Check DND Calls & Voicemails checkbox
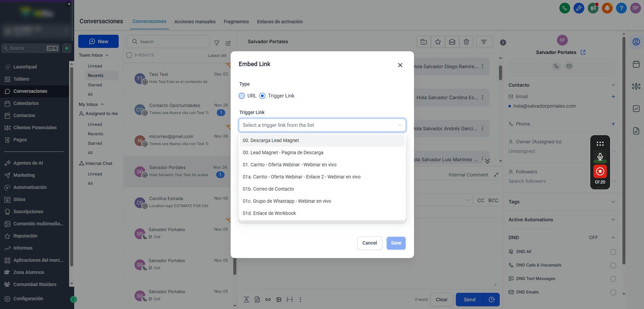 click(x=613, y=265)
